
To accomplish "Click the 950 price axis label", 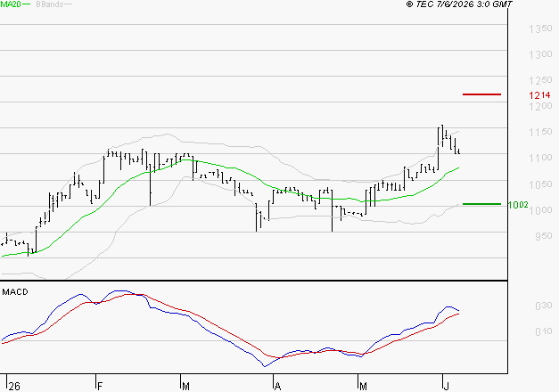I will tap(544, 236).
